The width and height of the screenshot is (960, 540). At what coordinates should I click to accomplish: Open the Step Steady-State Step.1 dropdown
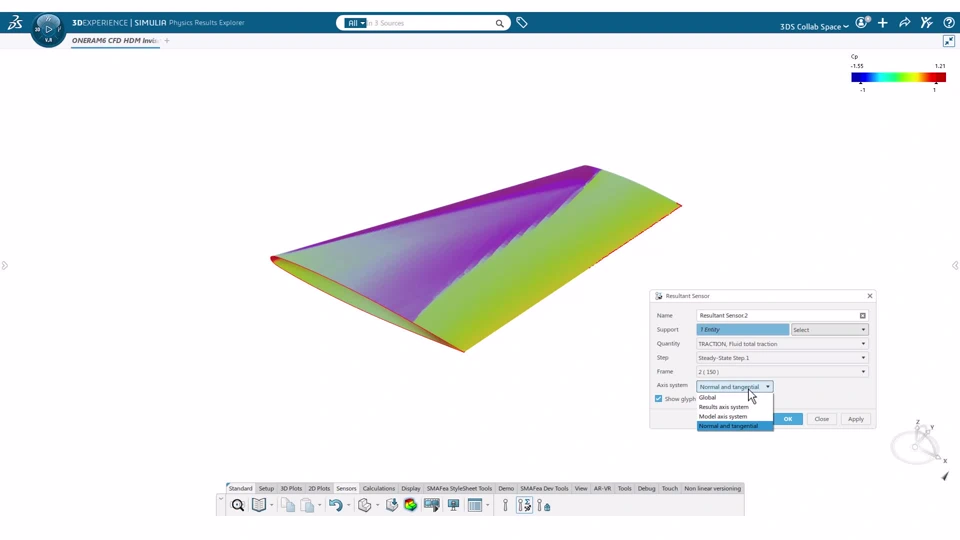782,358
